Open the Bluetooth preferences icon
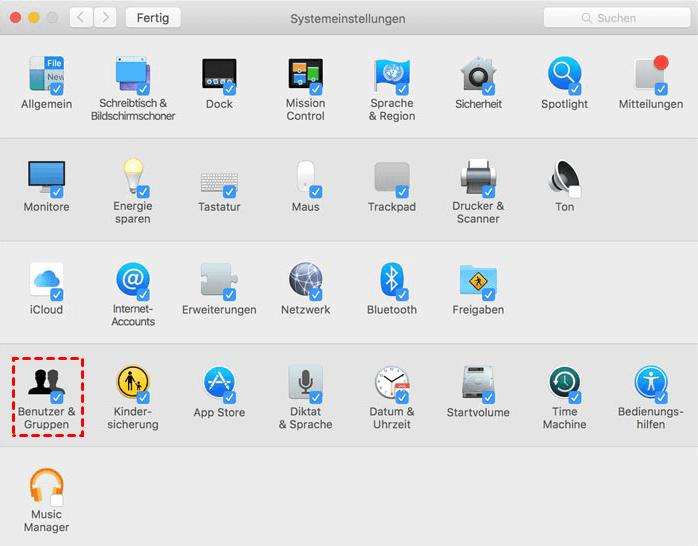698x546 pixels. pyautogui.click(x=391, y=281)
